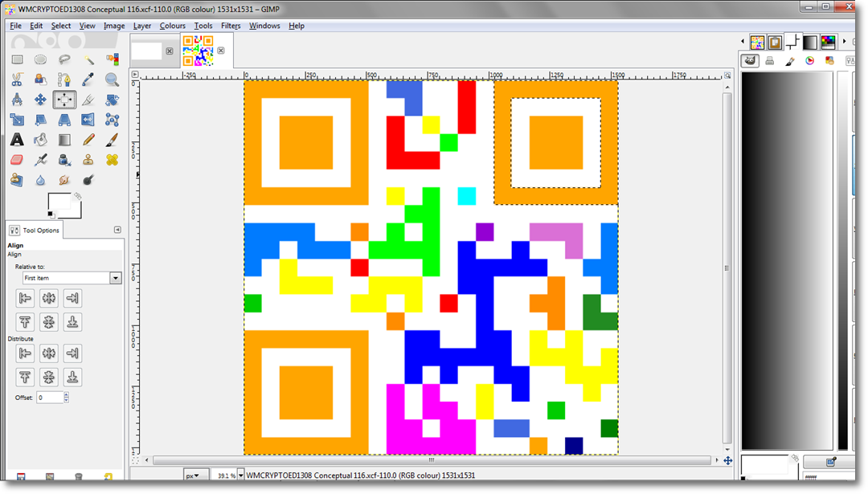Select the Airbrush tool

[x=40, y=160]
